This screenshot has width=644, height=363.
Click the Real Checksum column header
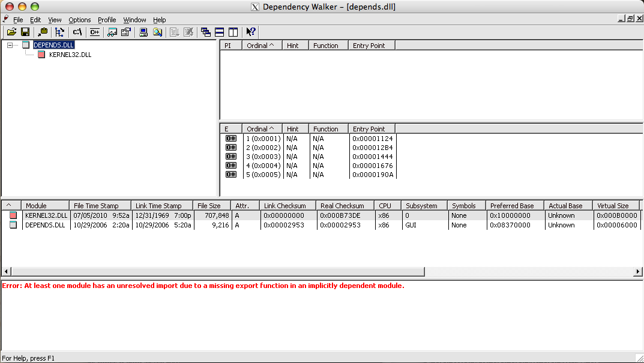coord(346,205)
